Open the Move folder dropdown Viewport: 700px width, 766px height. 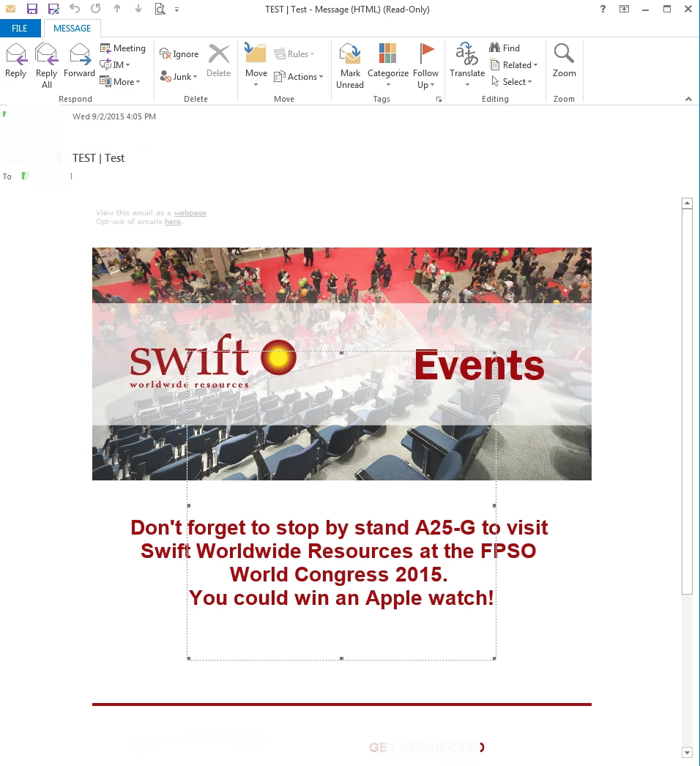256,66
